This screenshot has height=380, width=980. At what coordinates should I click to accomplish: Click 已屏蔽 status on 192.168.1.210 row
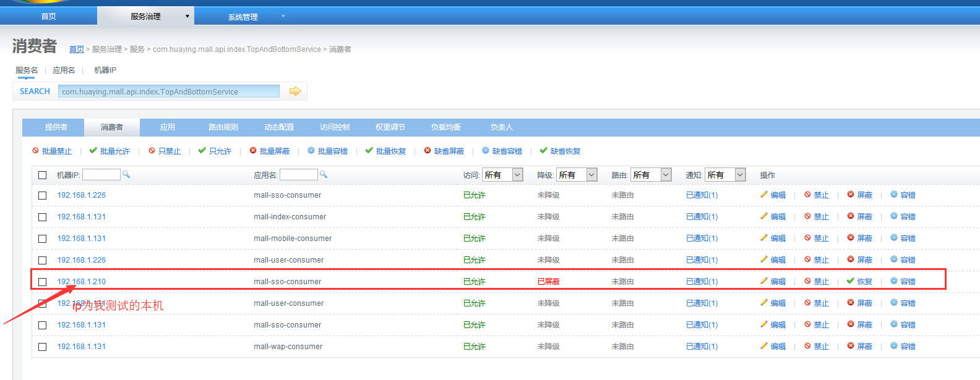click(548, 281)
